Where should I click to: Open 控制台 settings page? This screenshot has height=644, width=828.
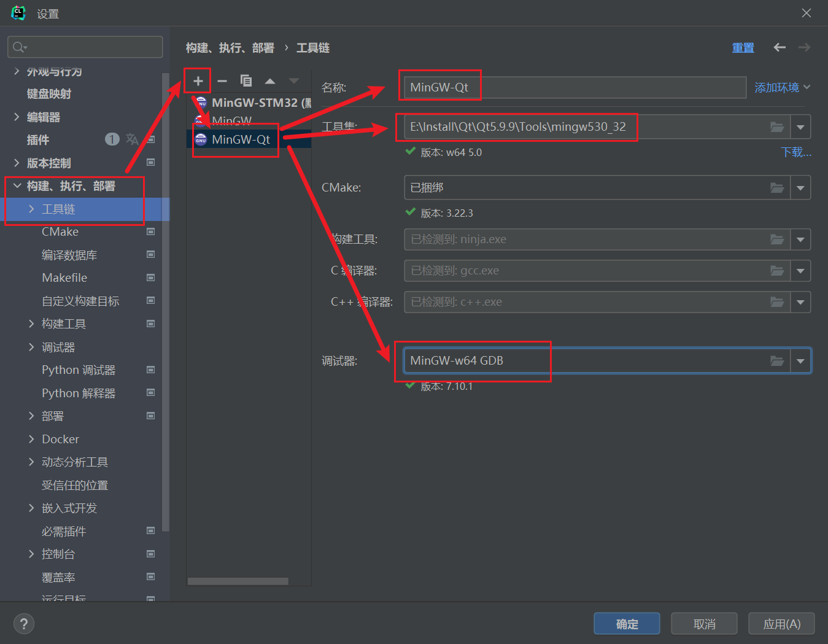pyautogui.click(x=58, y=554)
